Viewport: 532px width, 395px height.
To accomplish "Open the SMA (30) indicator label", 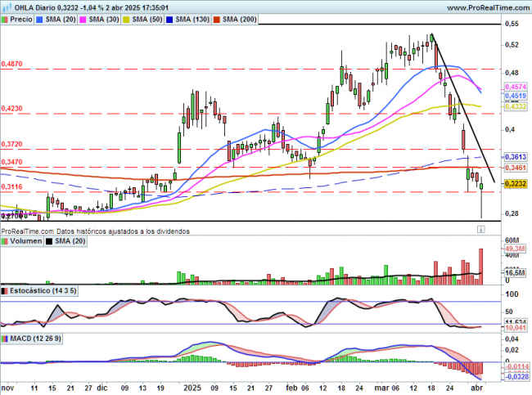I will (x=104, y=20).
